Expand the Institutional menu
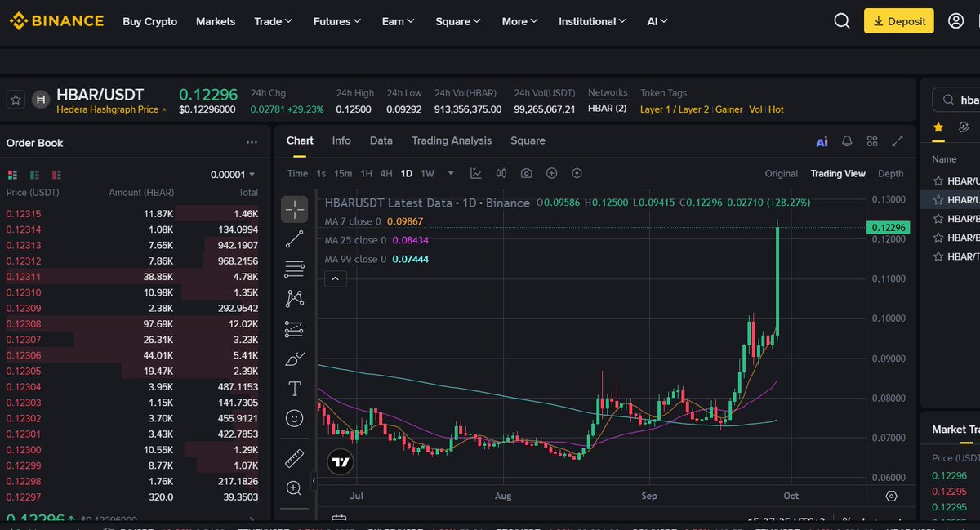The height and width of the screenshot is (530, 980). [x=593, y=21]
